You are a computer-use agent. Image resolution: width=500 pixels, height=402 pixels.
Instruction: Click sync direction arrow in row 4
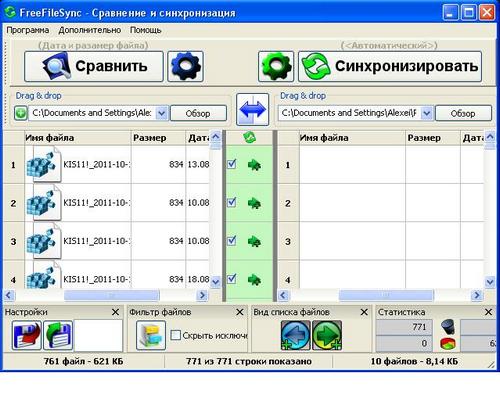pyautogui.click(x=254, y=279)
